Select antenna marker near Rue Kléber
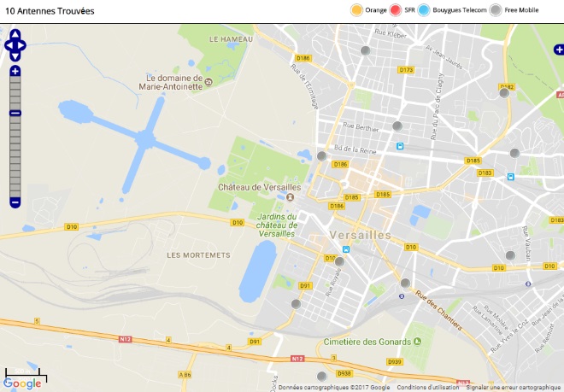This screenshot has width=564, height=392. pos(366,50)
